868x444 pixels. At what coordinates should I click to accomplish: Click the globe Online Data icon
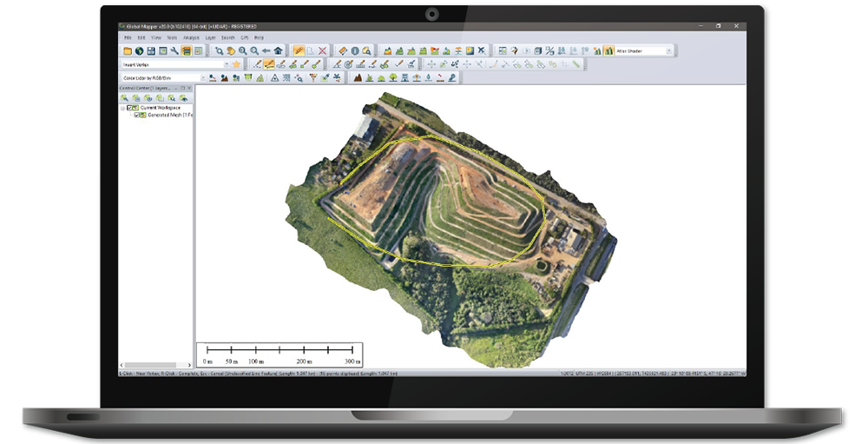coord(140,51)
